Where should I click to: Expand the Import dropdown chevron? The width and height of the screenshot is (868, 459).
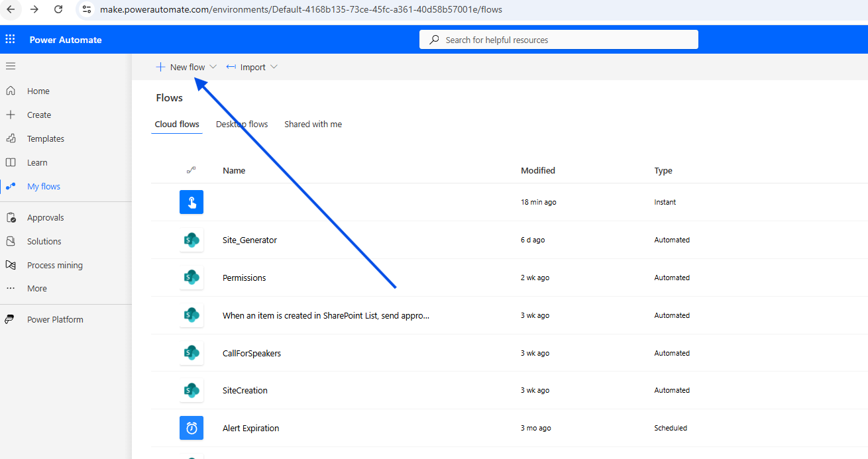[x=274, y=67]
